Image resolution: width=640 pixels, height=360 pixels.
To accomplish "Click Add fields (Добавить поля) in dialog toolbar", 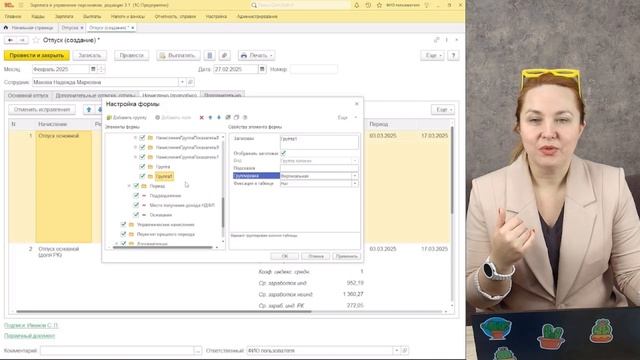I will coord(173,118).
